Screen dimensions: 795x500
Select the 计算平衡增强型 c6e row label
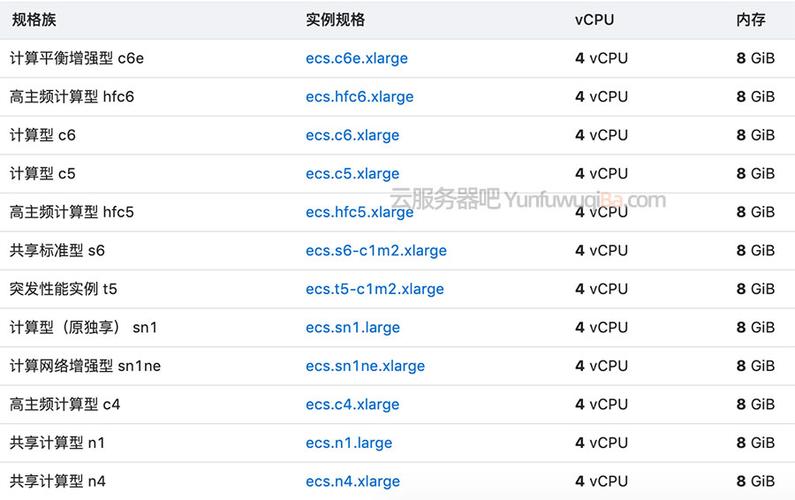tap(77, 58)
